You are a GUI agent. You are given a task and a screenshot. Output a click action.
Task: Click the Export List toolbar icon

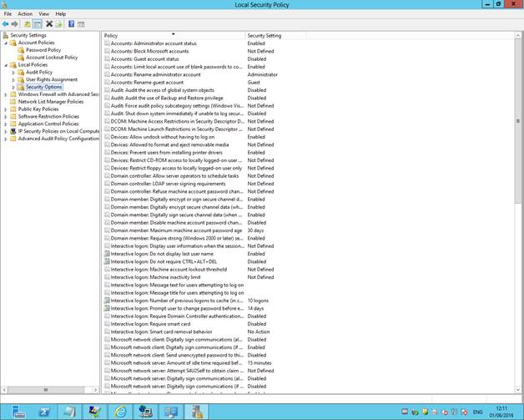[58, 23]
